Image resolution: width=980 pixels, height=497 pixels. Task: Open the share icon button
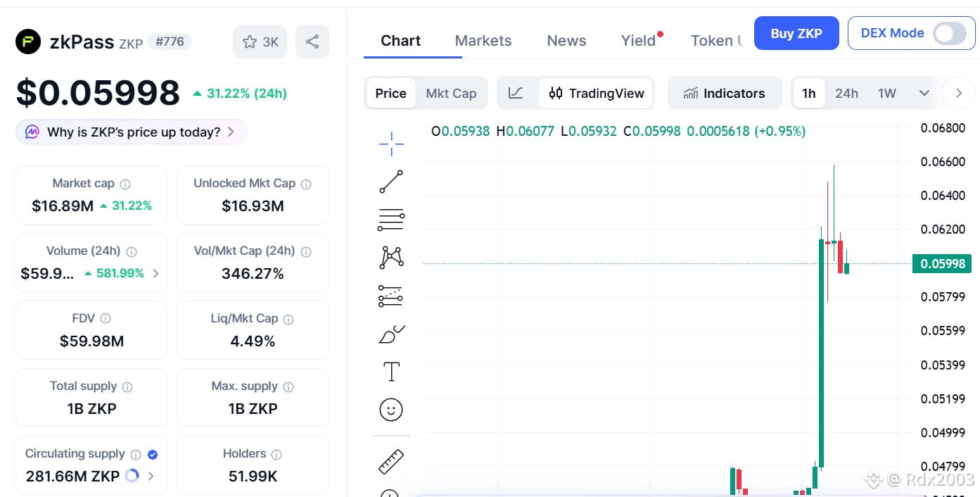pyautogui.click(x=312, y=42)
